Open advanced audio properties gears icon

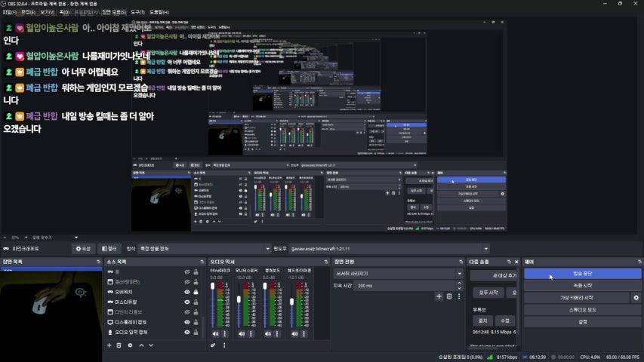tap(213, 345)
